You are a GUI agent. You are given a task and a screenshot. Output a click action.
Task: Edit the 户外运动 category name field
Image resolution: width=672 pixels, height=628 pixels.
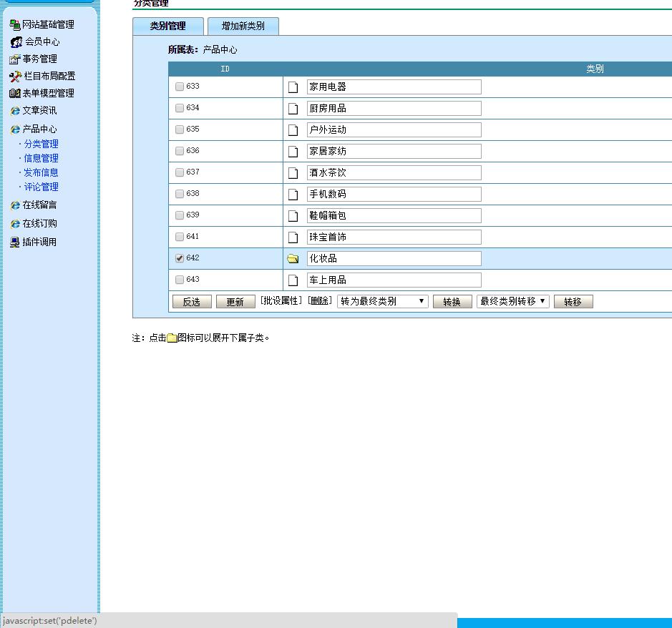click(x=394, y=129)
